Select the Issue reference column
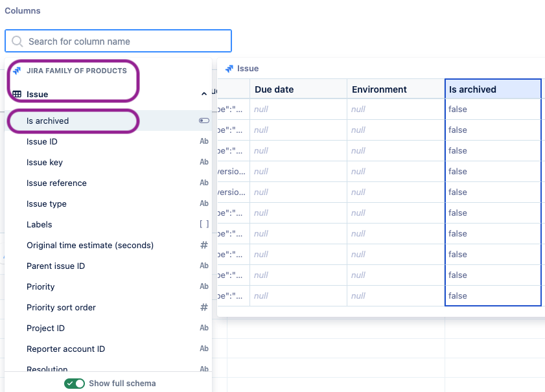This screenshot has height=392, width=545. pyautogui.click(x=108, y=183)
